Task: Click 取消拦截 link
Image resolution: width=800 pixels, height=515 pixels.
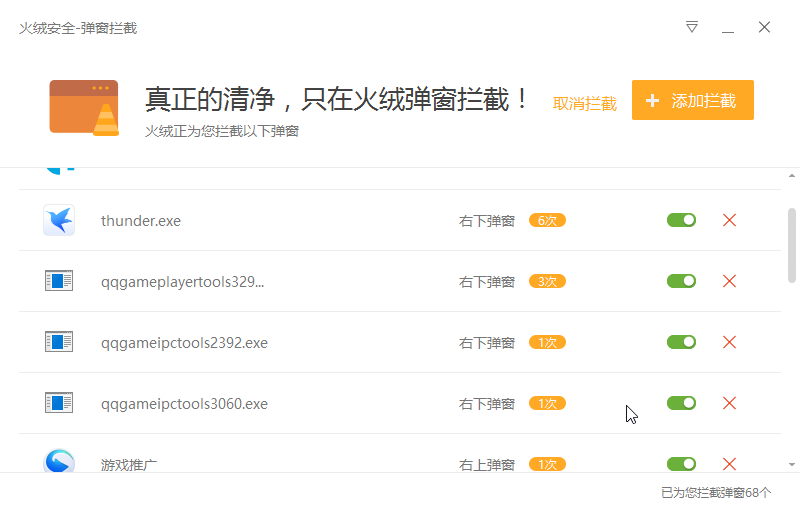Action: tap(585, 103)
